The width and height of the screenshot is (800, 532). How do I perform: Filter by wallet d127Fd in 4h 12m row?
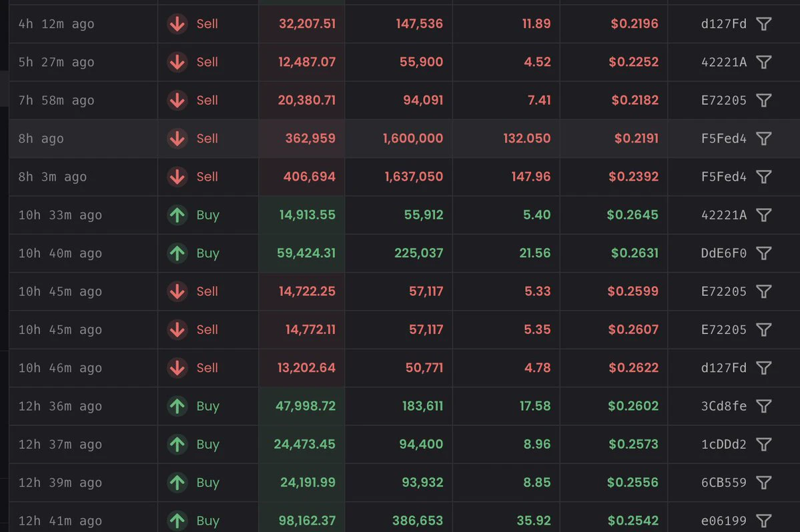763,24
